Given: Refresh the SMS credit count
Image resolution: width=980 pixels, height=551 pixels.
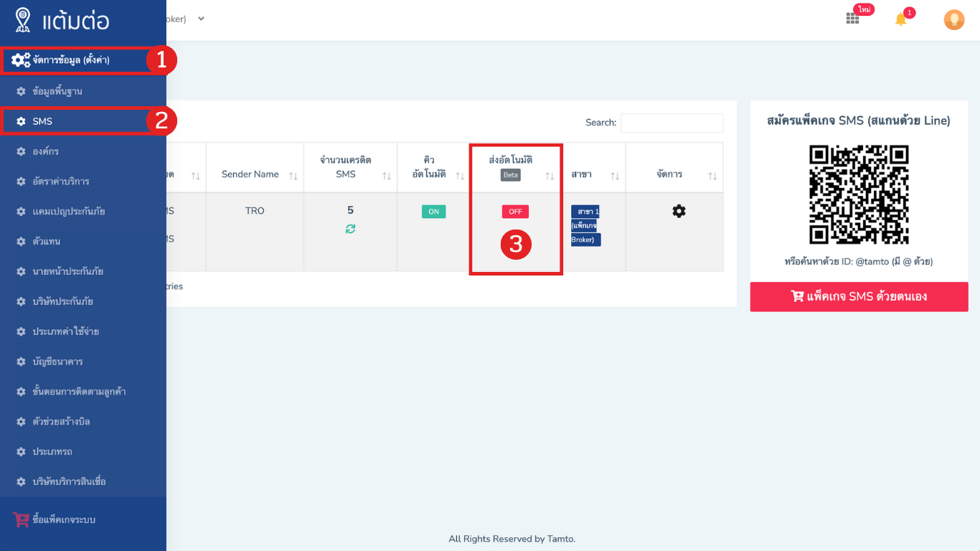Looking at the screenshot, I should coord(350,229).
